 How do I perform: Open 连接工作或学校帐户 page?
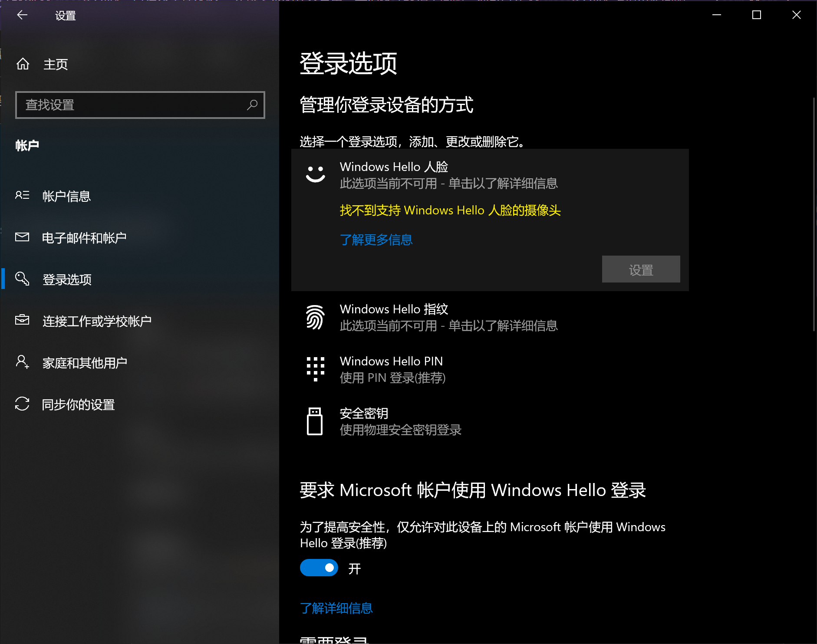(x=139, y=321)
